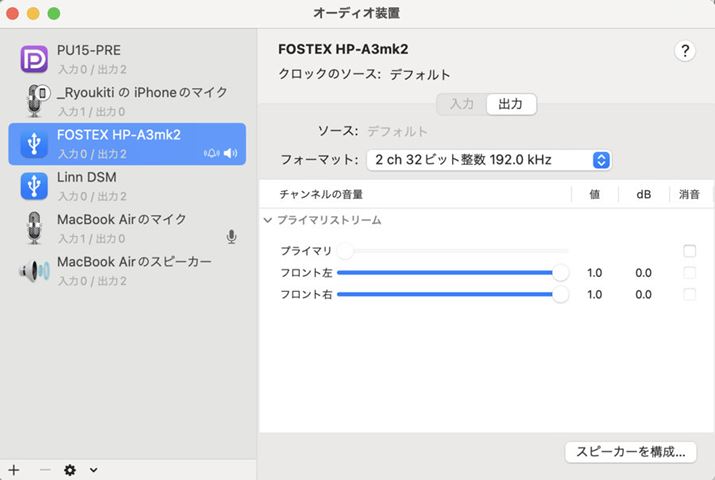The image size is (715, 480).
Task: Toggle mute checkbox for フロント左
Action: pos(689,272)
